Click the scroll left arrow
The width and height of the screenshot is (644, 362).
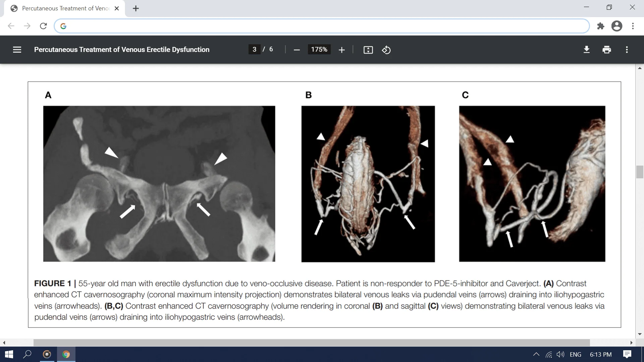4,343
